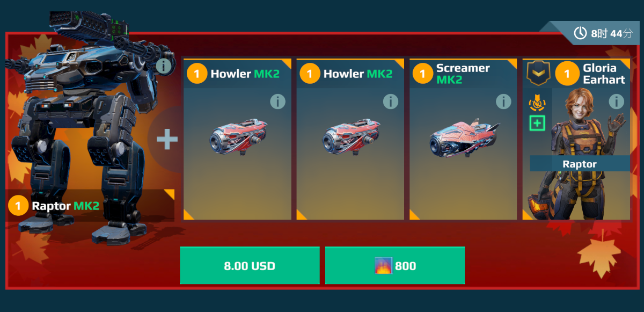Click the Raptor MK2 robot image
Screen dimensions: 644x312
89,129
